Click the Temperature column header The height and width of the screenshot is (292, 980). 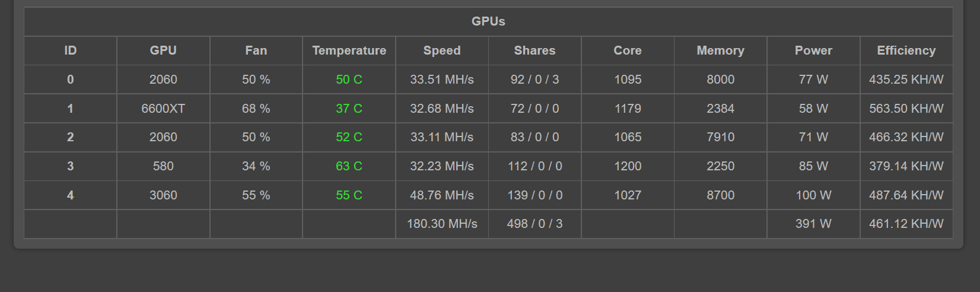(x=349, y=50)
